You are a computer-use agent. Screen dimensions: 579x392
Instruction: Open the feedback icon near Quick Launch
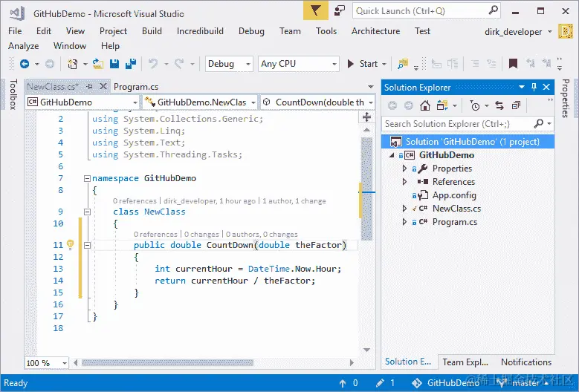pyautogui.click(x=339, y=10)
